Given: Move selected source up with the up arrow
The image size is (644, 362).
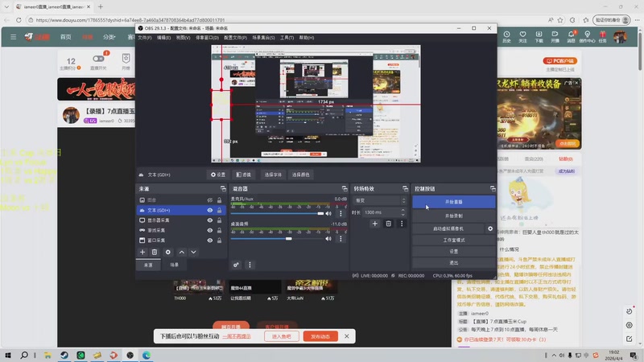Looking at the screenshot, I should pos(182,252).
